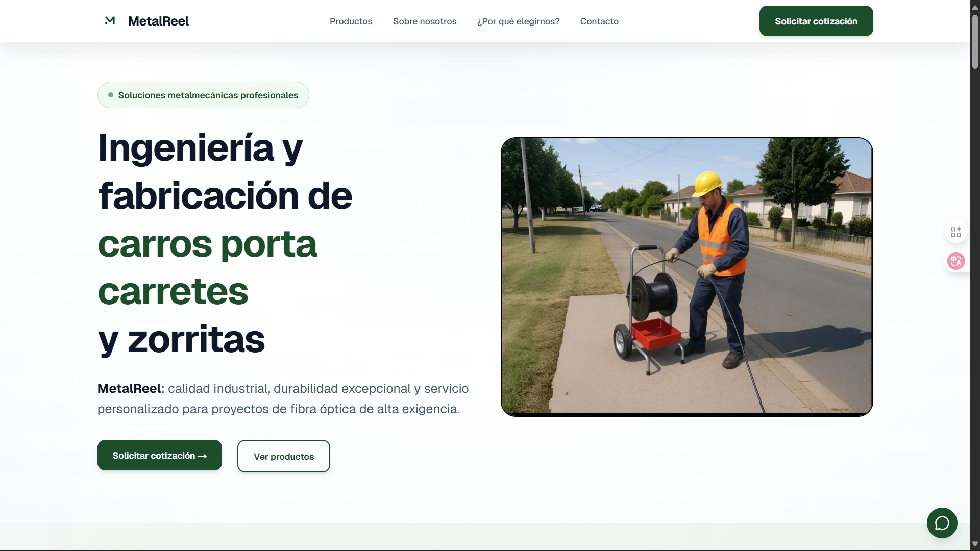The height and width of the screenshot is (551, 980).
Task: Open the floating chat bubble icon
Action: pyautogui.click(x=942, y=523)
